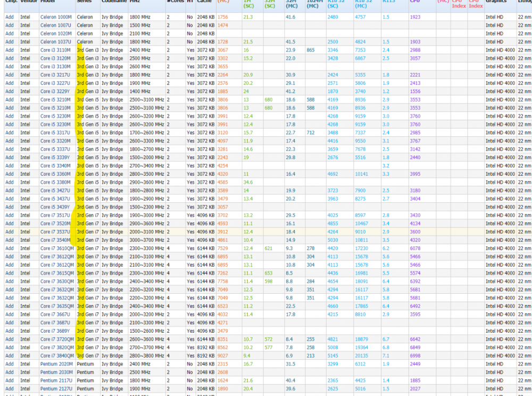Open the Core i5 3317U model link
Viewport: 532px width, 396px height.
(x=55, y=133)
